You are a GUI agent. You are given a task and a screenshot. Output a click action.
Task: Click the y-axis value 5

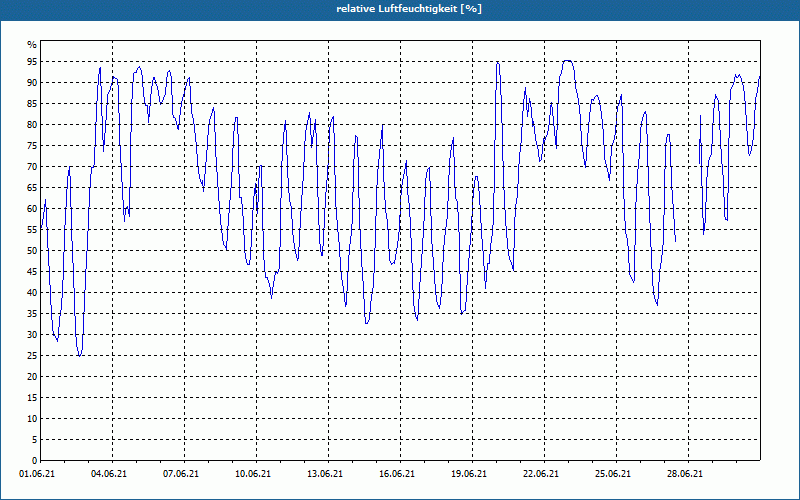[x=35, y=439]
